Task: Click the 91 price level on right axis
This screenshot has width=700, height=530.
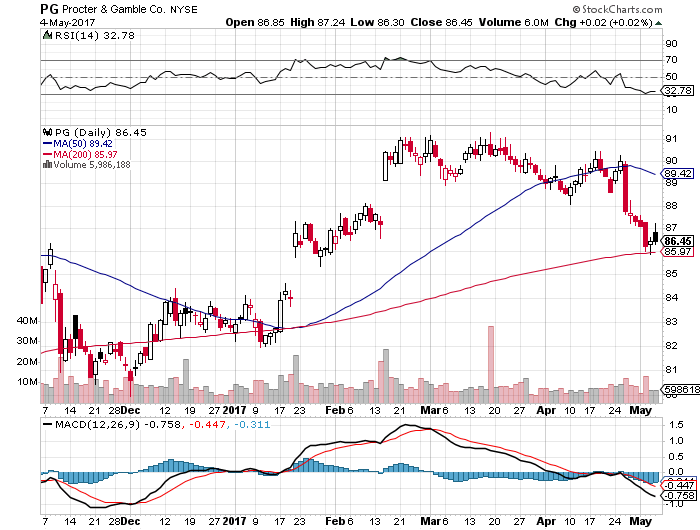Action: (671, 138)
